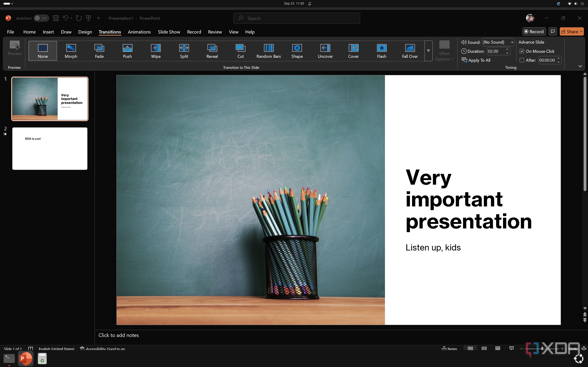Open the Share button dropdown arrow

[x=581, y=32]
